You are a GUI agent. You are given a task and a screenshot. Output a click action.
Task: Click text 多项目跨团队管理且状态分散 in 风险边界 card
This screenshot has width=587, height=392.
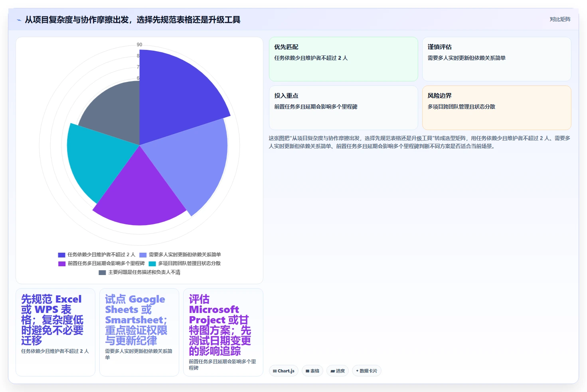click(461, 107)
